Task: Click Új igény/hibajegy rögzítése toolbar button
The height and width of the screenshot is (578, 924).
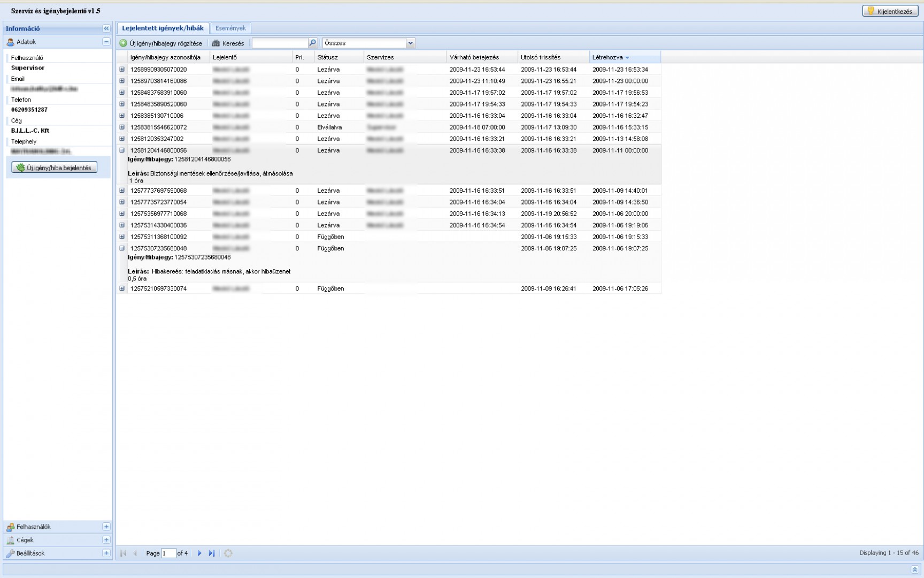Action: tap(161, 43)
